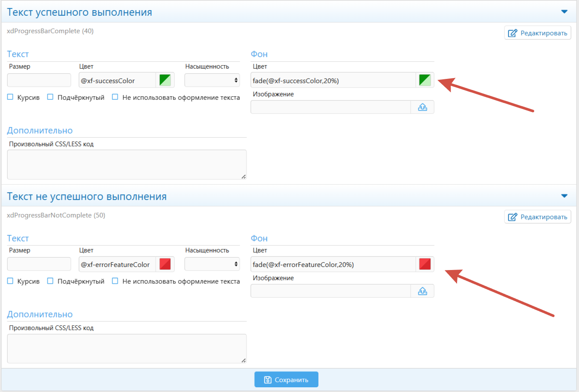Click 'xdProgressBarComplete (40)' label
The image size is (579, 392).
[x=50, y=31]
